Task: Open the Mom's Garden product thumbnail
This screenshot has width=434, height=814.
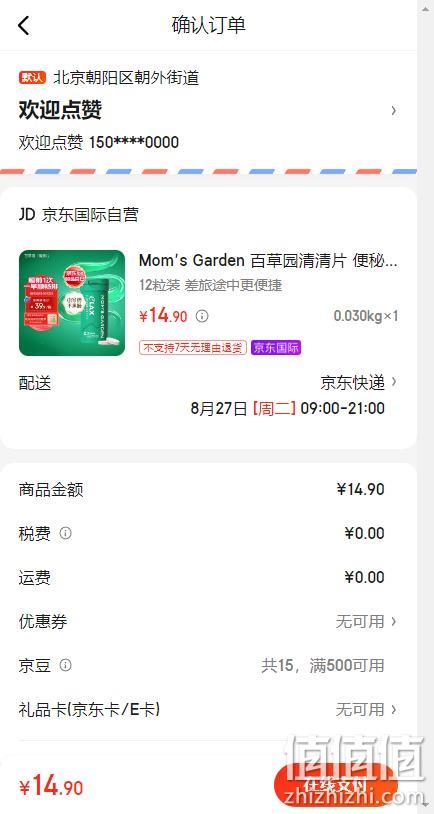Action: [x=72, y=303]
